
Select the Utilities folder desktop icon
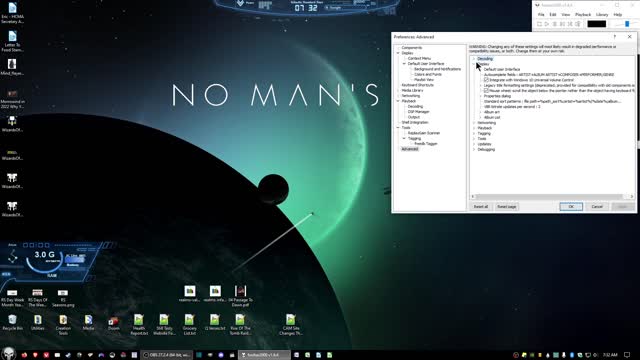click(38, 322)
